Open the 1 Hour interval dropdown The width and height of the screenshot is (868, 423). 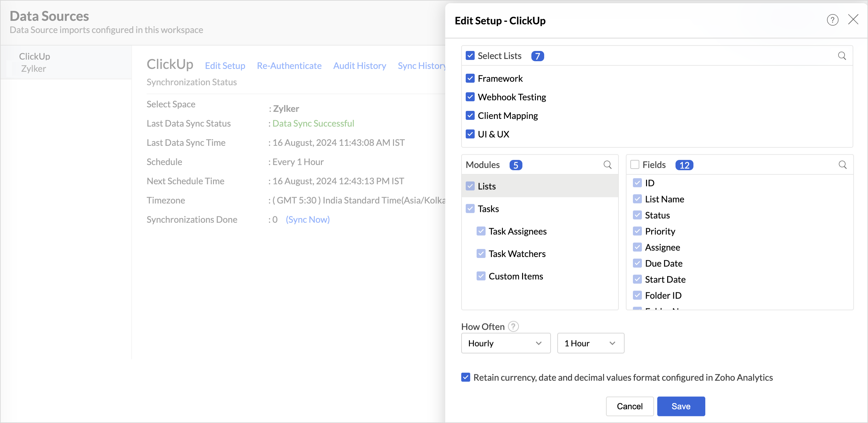click(x=591, y=343)
